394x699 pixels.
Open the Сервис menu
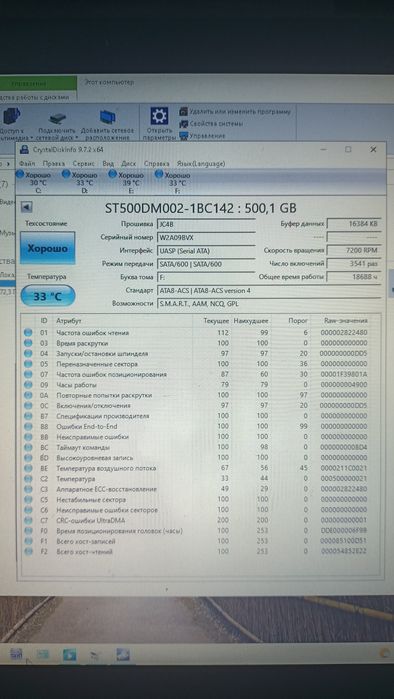click(x=83, y=164)
